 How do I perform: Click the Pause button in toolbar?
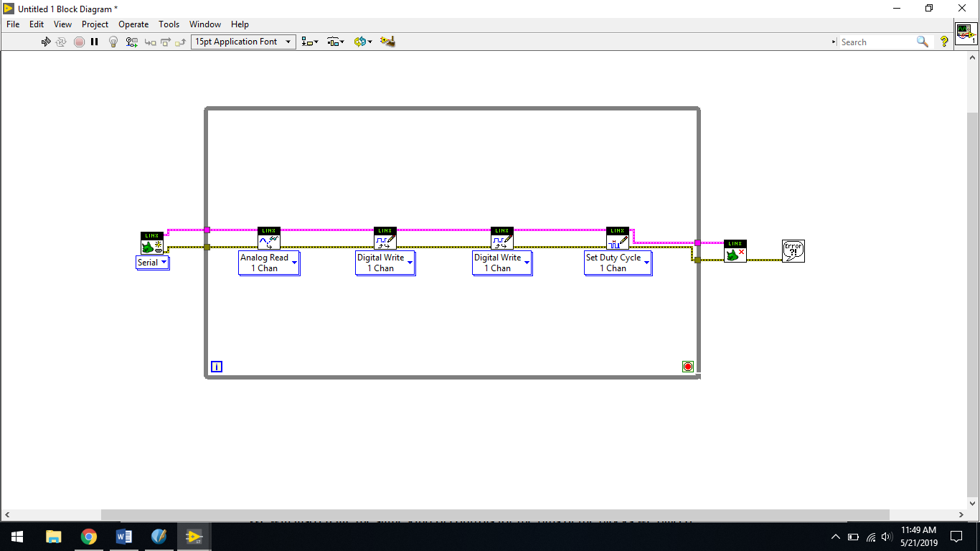(95, 42)
